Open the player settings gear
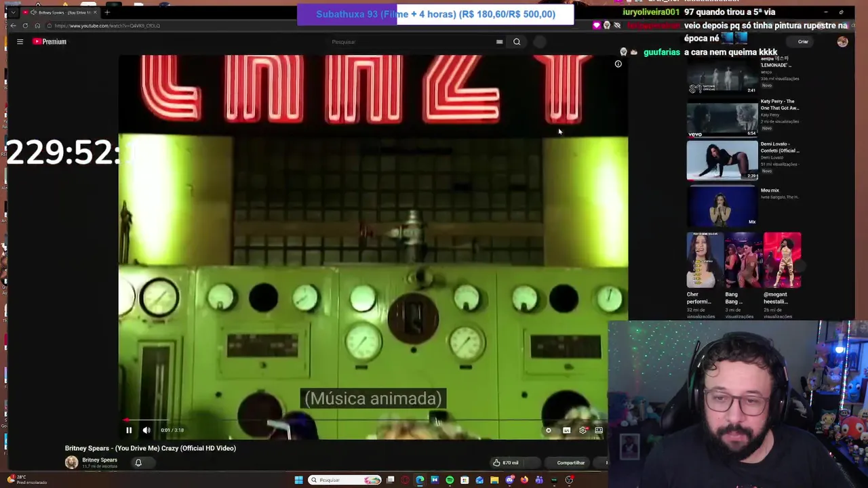This screenshot has height=488, width=868. [583, 430]
